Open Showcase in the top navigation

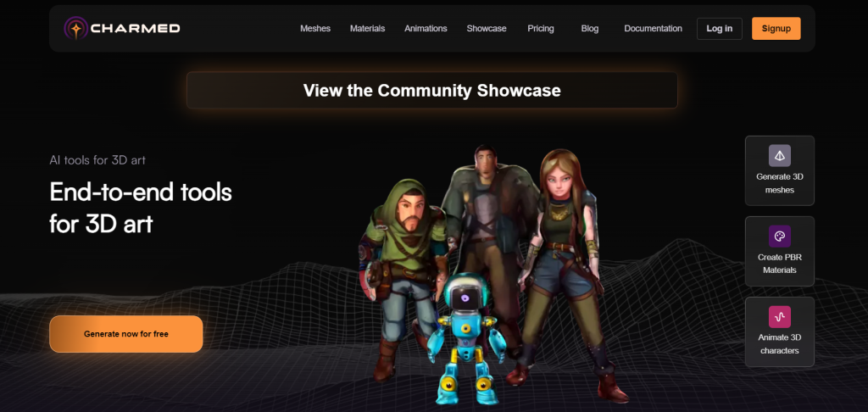coord(487,29)
